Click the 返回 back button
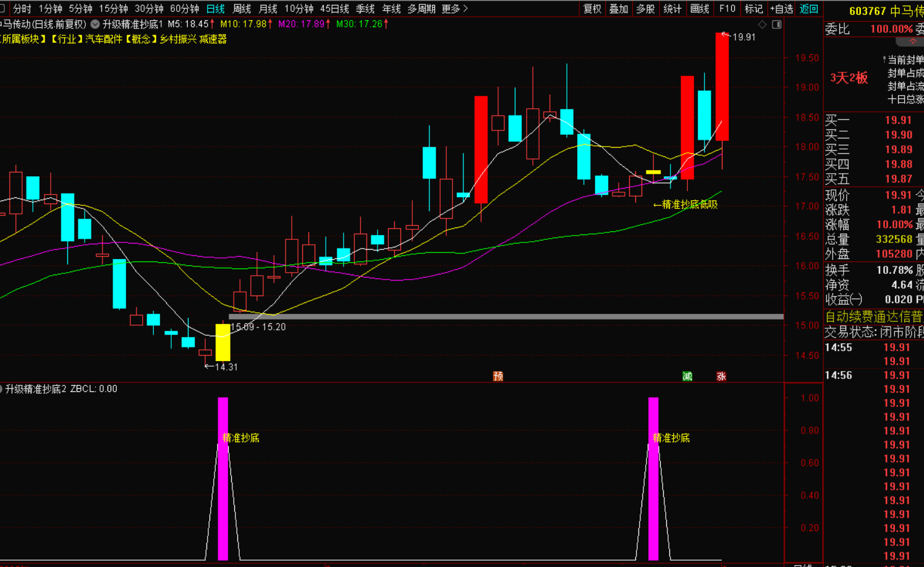This screenshot has height=567, width=924. point(808,9)
